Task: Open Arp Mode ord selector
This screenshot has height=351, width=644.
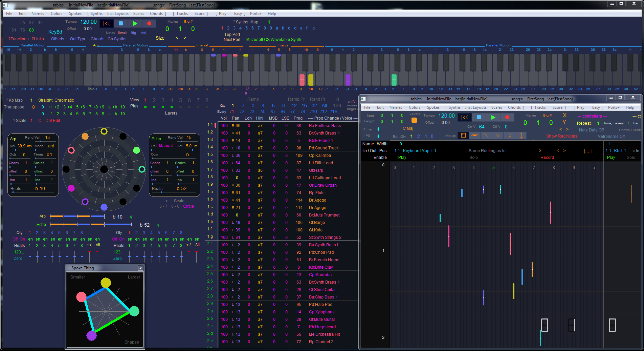Action: (51, 146)
